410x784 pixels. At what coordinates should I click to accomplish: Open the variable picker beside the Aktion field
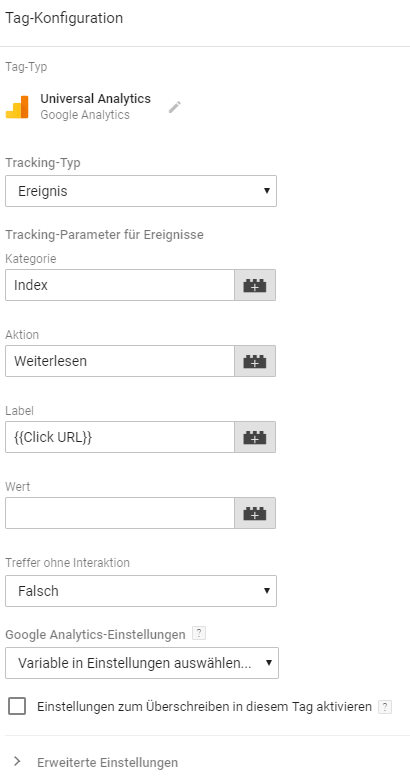point(255,361)
